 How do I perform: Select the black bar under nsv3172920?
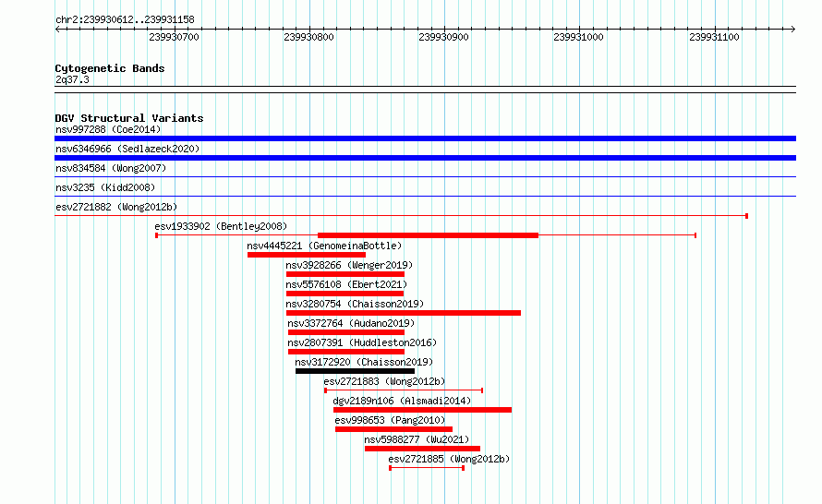point(355,371)
